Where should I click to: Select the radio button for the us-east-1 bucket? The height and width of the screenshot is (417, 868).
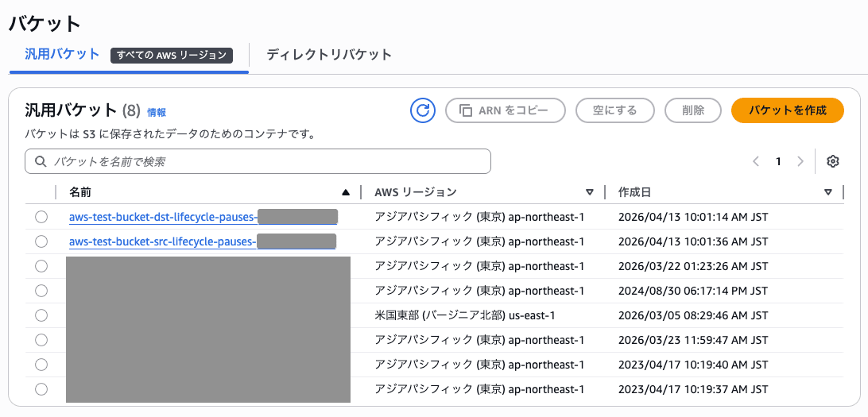[41, 315]
